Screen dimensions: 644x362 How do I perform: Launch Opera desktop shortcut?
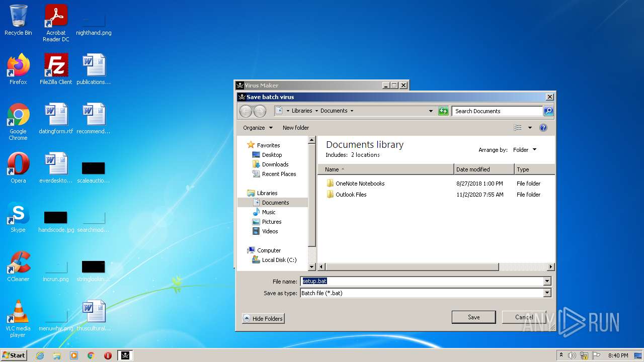point(18,168)
